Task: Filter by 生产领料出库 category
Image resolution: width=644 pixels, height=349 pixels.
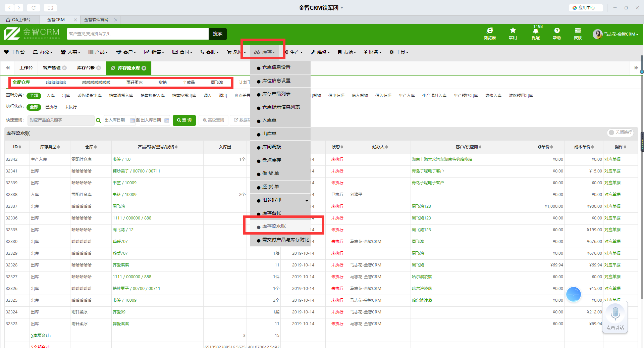Action: pyautogui.click(x=466, y=96)
